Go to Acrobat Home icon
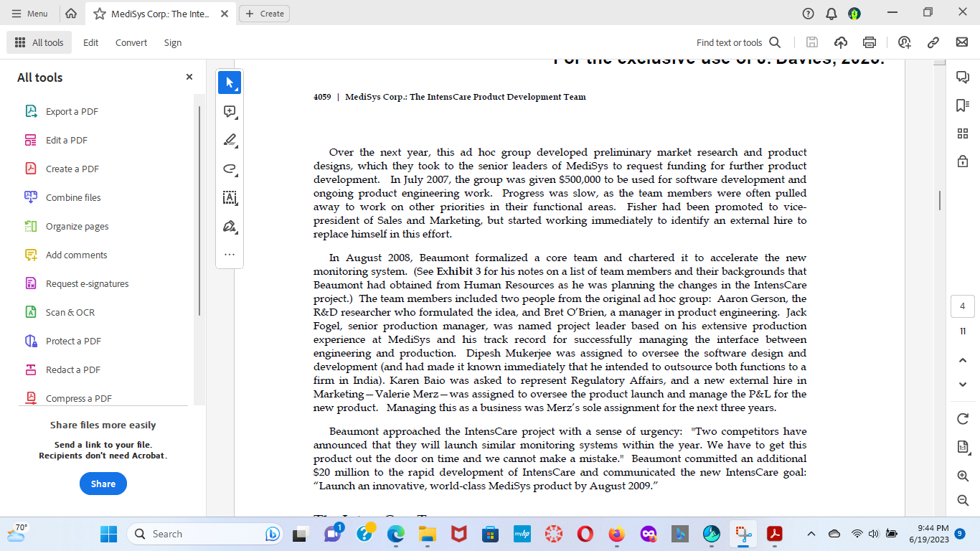 point(71,14)
